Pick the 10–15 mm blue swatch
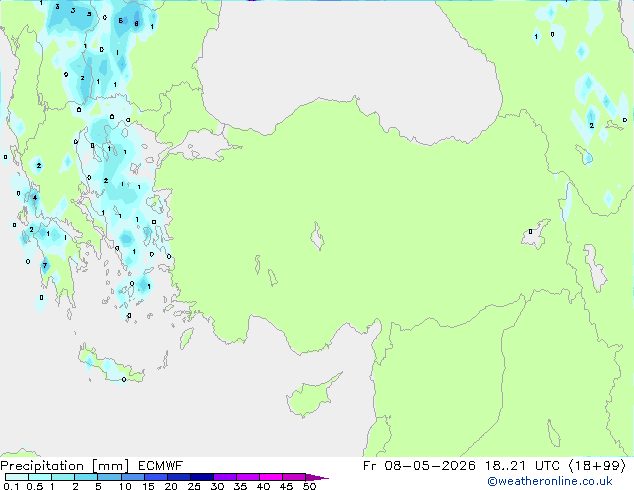634x490 pixels. 132,477
